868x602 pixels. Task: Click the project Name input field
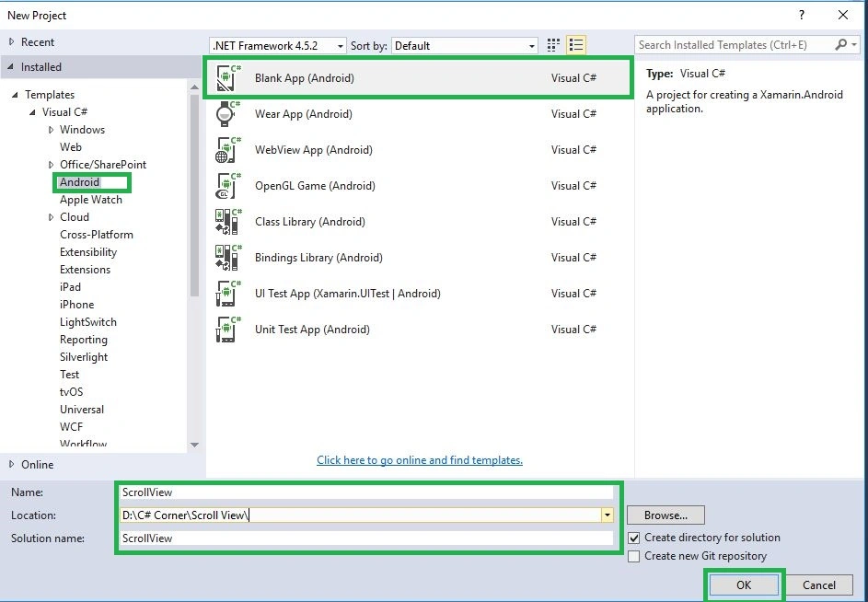[x=366, y=492]
